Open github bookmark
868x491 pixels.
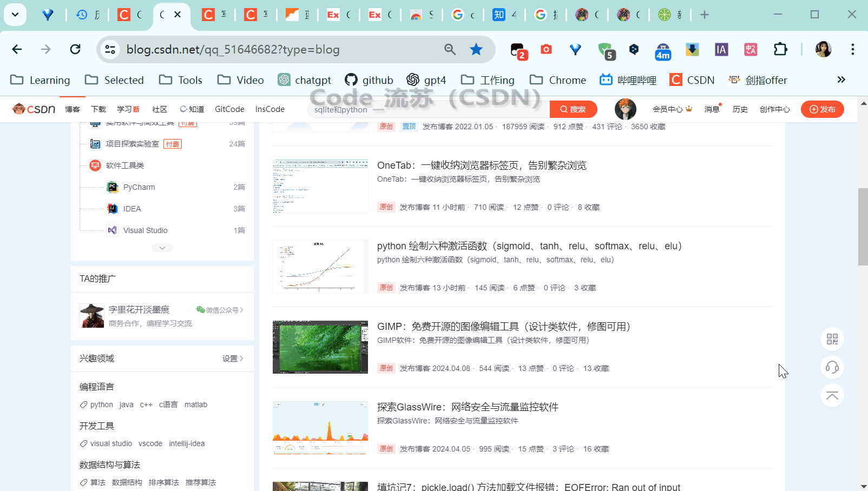369,80
